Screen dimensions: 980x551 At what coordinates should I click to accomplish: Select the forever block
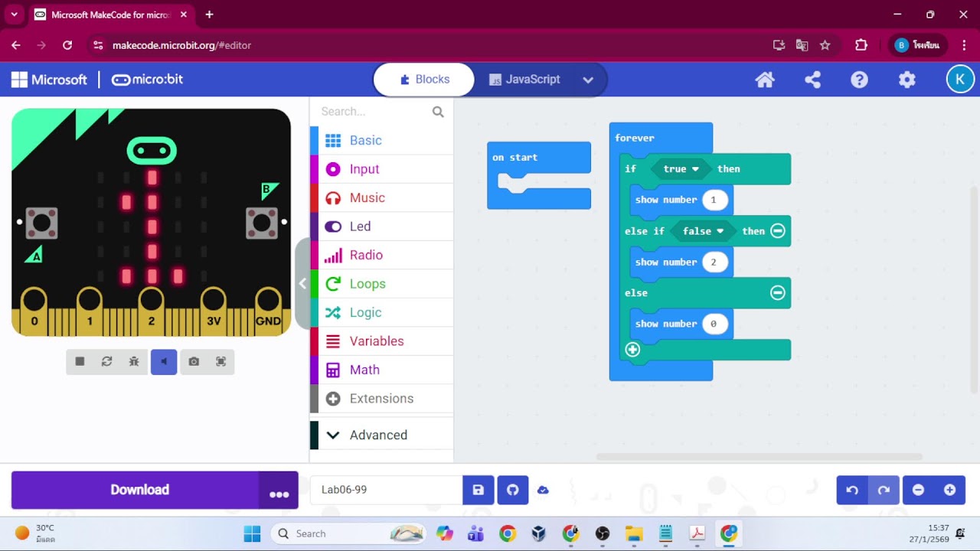[635, 138]
